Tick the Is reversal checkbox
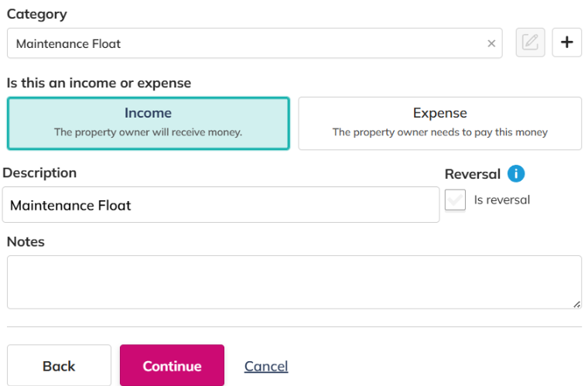The height and width of the screenshot is (386, 588). (x=455, y=200)
